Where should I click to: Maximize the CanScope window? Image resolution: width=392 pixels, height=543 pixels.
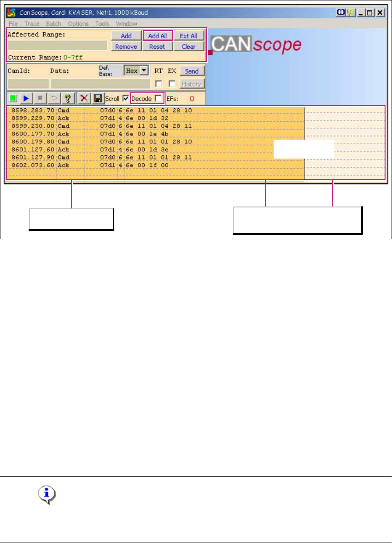point(370,13)
